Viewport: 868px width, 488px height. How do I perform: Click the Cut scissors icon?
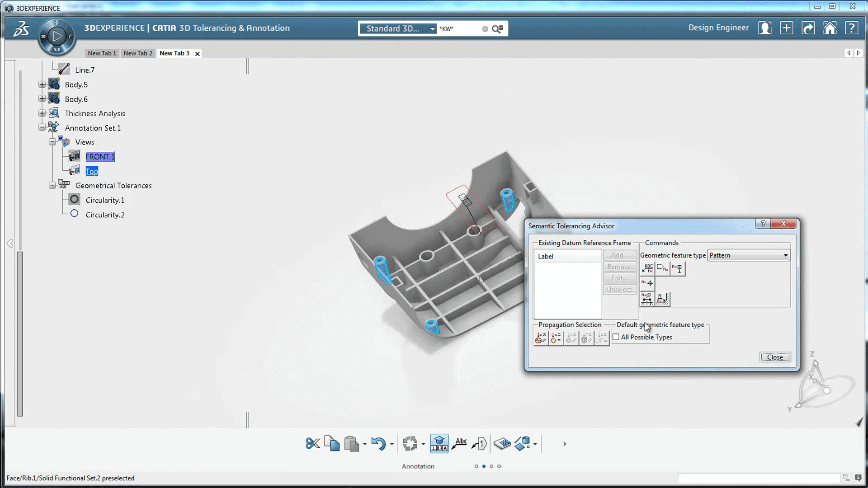pos(312,443)
